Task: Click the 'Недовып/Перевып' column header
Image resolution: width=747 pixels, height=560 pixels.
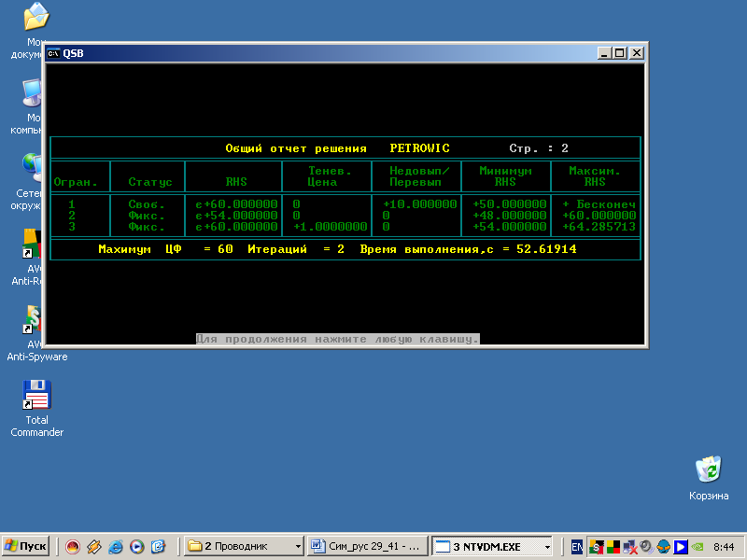Action: click(419, 176)
